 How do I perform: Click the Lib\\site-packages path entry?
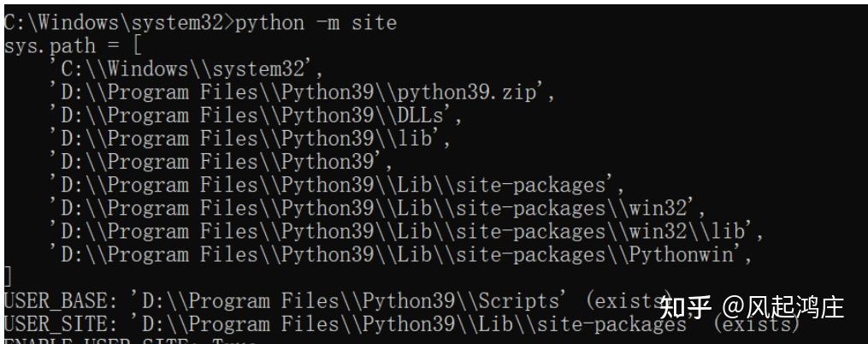[337, 187]
